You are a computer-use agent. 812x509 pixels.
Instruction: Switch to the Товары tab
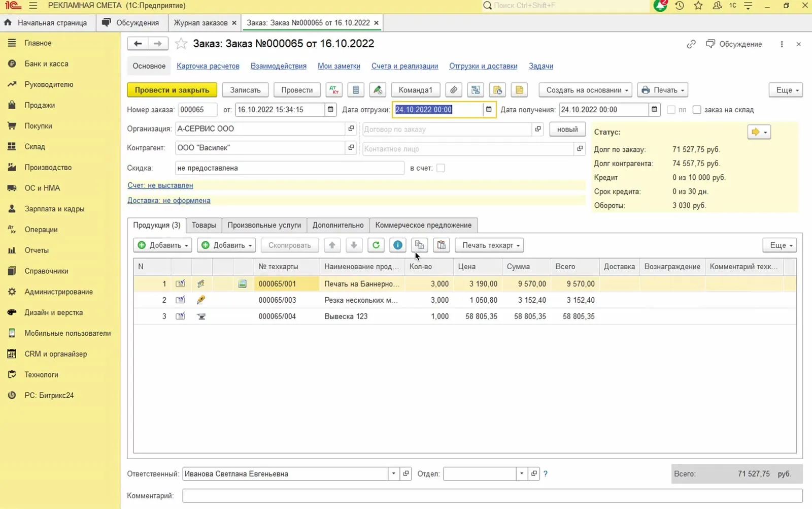(204, 225)
